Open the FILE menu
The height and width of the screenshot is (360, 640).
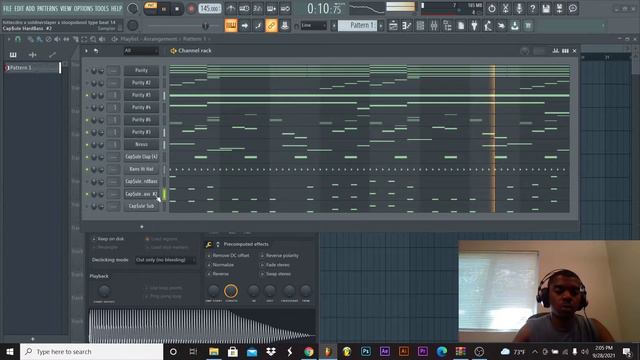[x=7, y=8]
